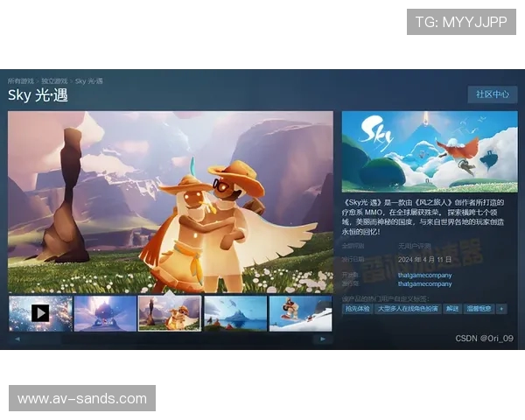Select the 温馨惬意 tag
Screen dimensions: 525x420
(478, 309)
